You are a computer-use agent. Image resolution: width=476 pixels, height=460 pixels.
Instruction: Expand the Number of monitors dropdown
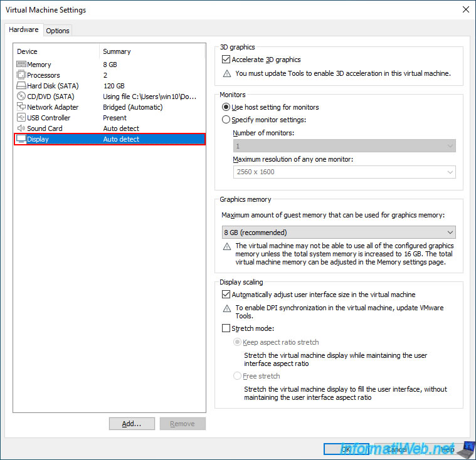344,146
